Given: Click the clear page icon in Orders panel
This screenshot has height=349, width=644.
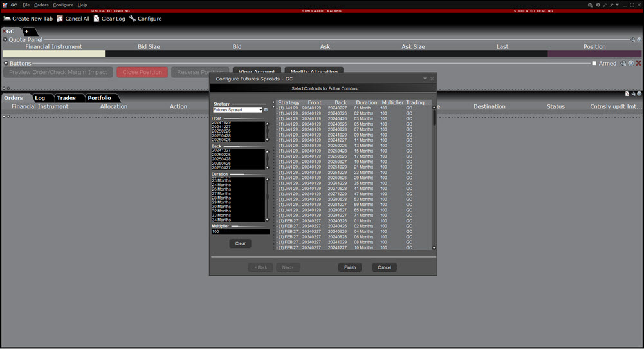Looking at the screenshot, I should click(627, 94).
